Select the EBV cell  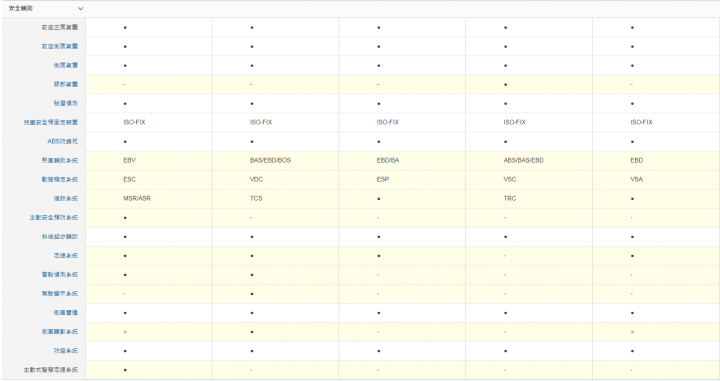[129, 160]
